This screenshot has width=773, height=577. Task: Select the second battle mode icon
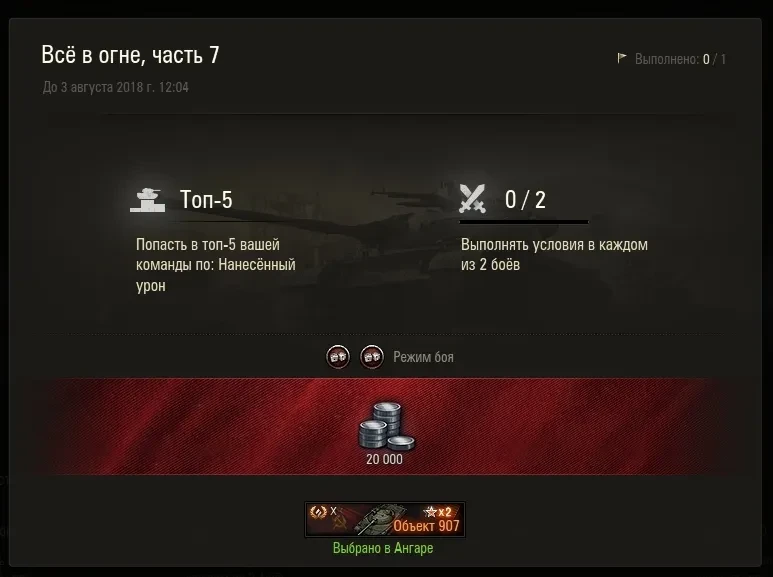click(x=372, y=357)
